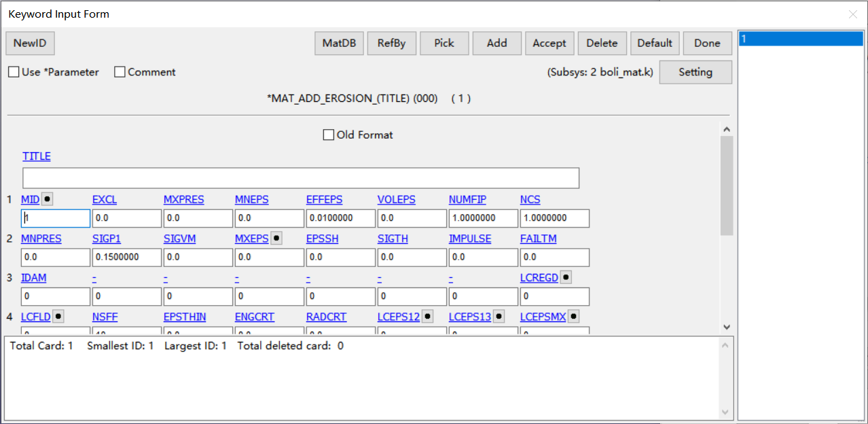Enable the Use *Parameter checkbox
Viewport: 868px width, 424px height.
coord(14,72)
